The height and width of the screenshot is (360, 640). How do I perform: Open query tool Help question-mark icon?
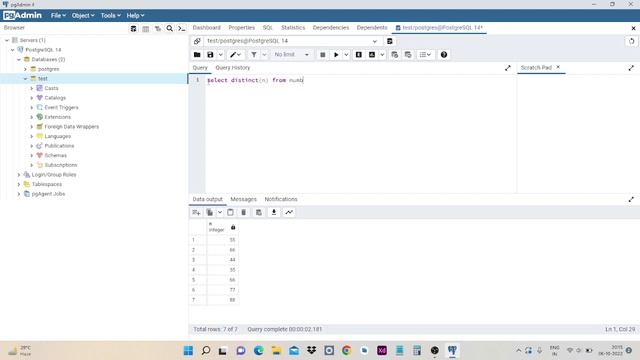coord(444,55)
